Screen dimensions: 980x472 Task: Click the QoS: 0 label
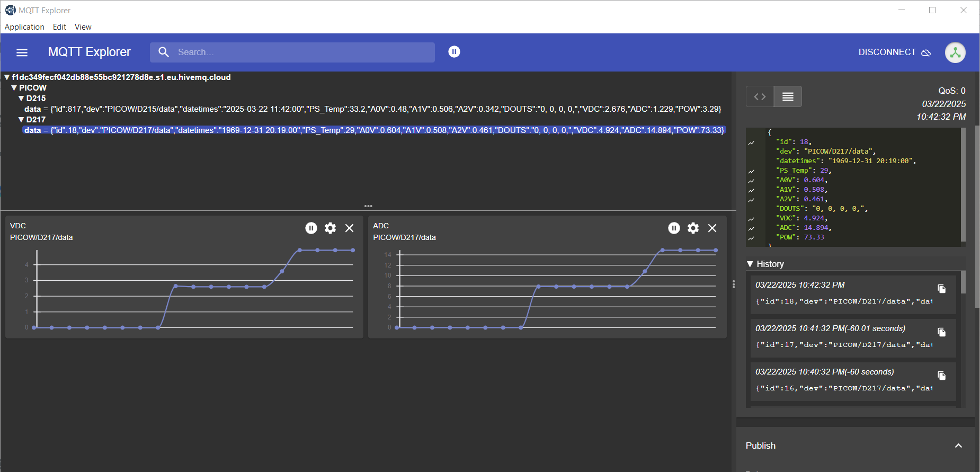952,91
